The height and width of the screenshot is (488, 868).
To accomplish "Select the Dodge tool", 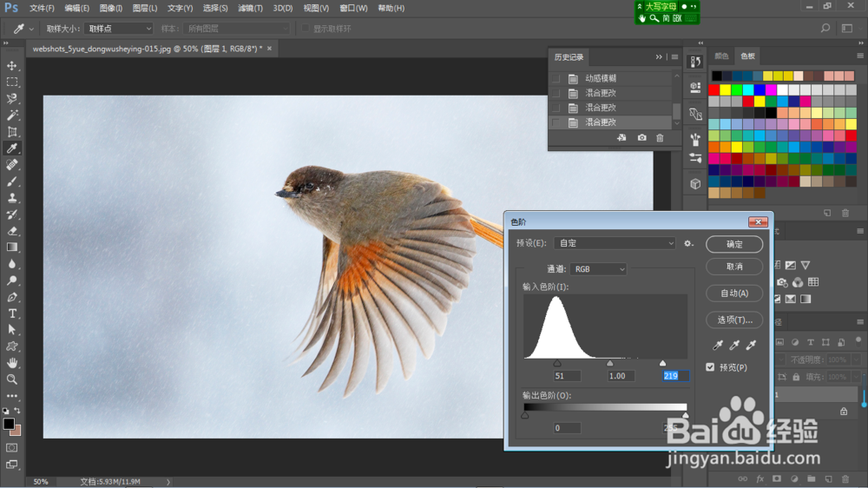I will click(x=11, y=280).
